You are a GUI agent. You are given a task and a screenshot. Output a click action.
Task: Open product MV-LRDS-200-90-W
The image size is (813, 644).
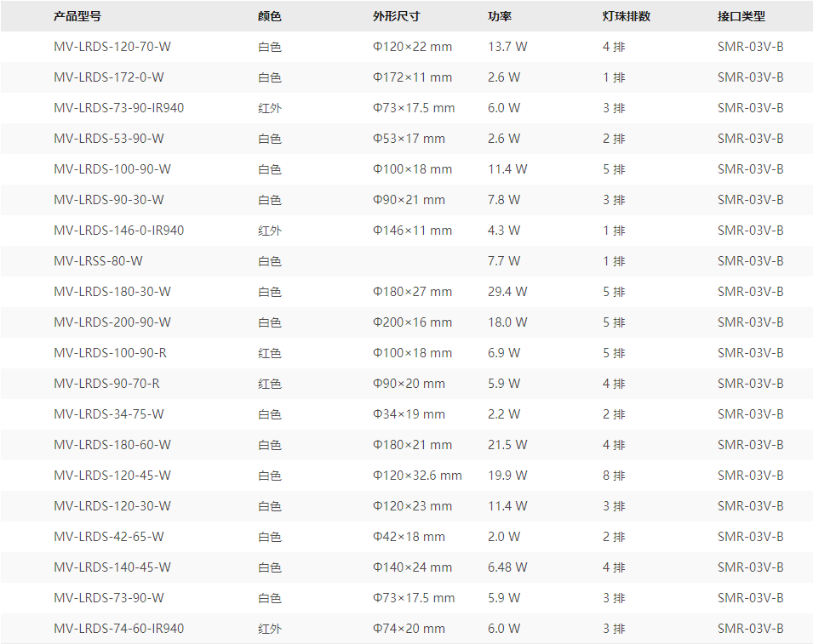[x=112, y=322]
